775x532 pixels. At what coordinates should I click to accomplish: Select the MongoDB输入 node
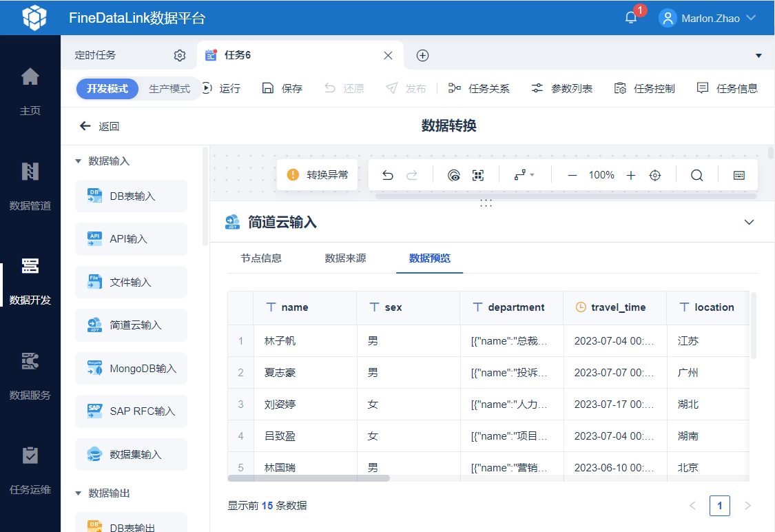coord(131,369)
